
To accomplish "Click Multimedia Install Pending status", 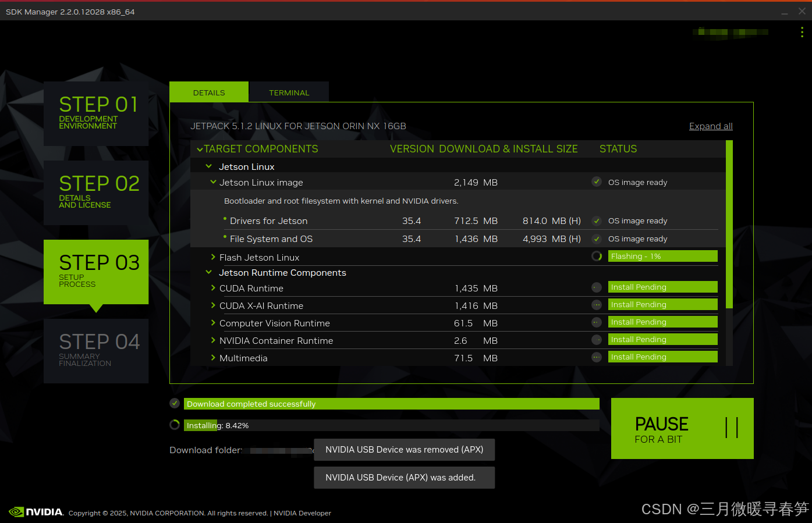I will (x=662, y=357).
